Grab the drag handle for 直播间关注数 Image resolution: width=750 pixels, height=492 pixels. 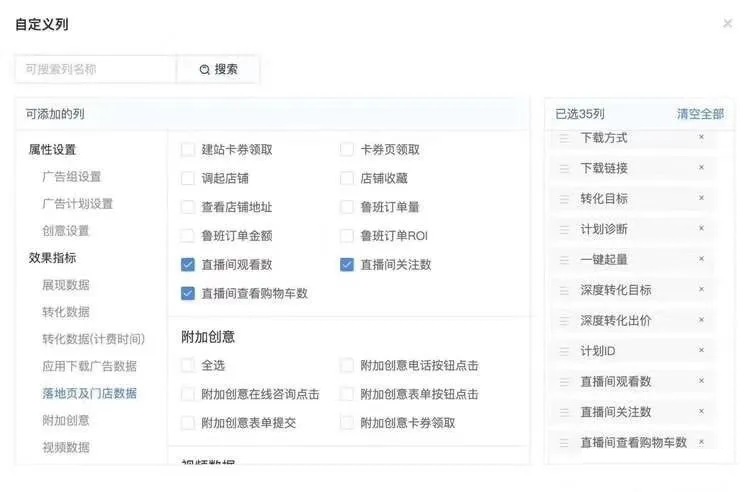pyautogui.click(x=564, y=412)
